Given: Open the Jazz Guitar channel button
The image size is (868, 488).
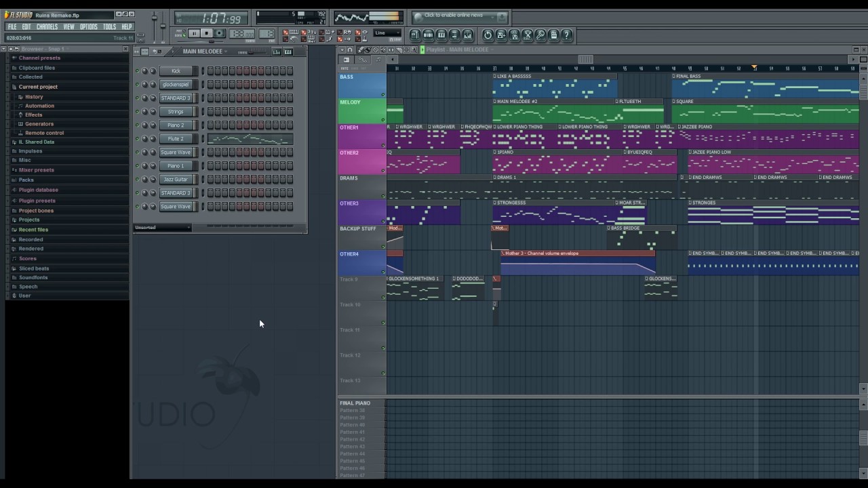Looking at the screenshot, I should pyautogui.click(x=176, y=180).
